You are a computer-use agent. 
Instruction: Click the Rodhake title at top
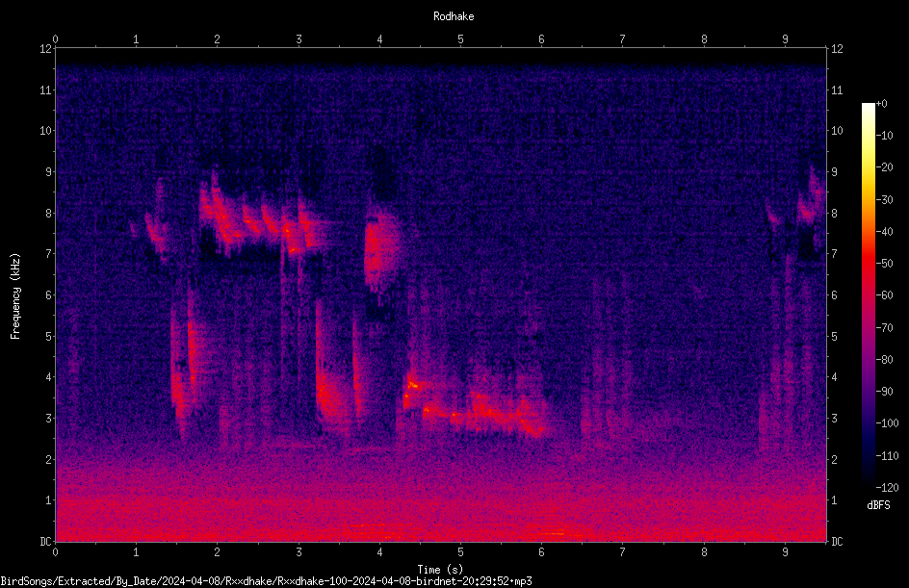[454, 16]
